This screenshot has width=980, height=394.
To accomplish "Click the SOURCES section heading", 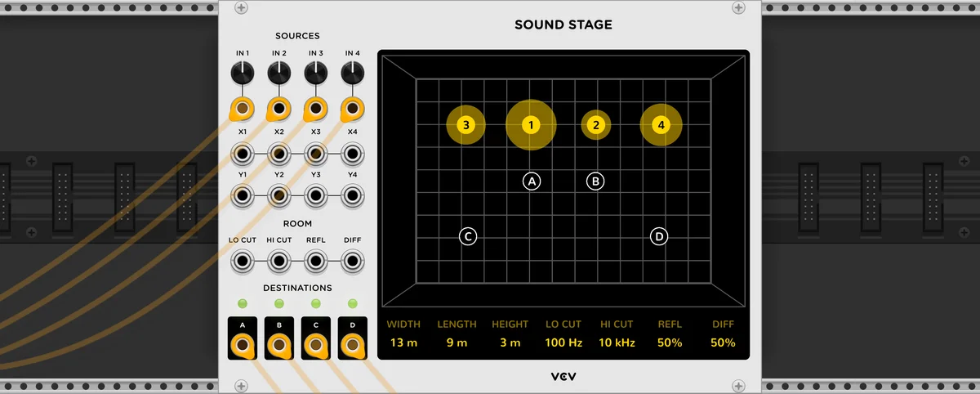I will 297,36.
